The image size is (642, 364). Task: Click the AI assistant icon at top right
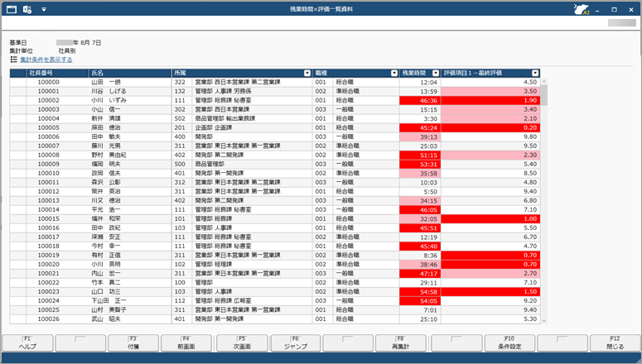click(x=582, y=9)
